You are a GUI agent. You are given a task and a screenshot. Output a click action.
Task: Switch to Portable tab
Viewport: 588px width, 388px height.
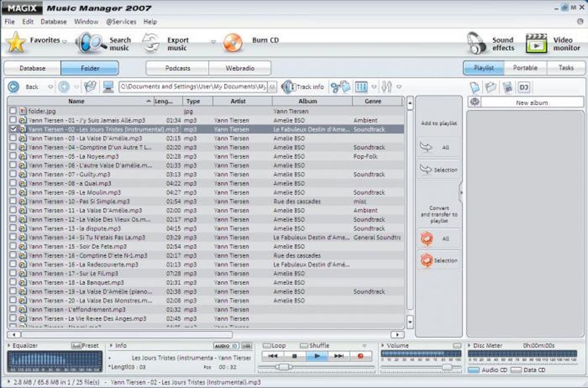coord(525,68)
